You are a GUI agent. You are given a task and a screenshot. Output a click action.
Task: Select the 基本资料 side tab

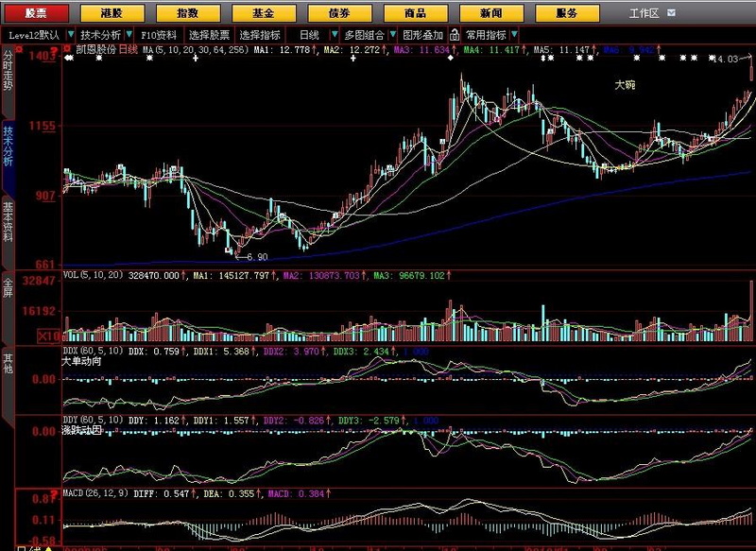(8, 220)
